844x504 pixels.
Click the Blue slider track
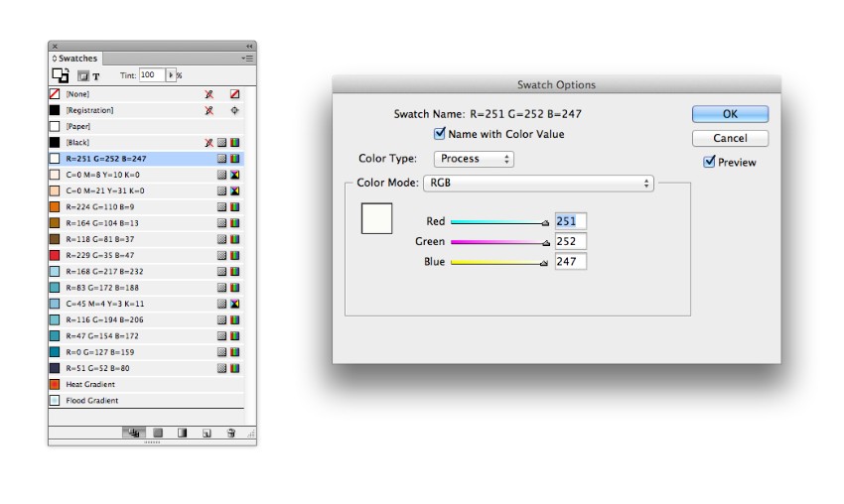(499, 263)
